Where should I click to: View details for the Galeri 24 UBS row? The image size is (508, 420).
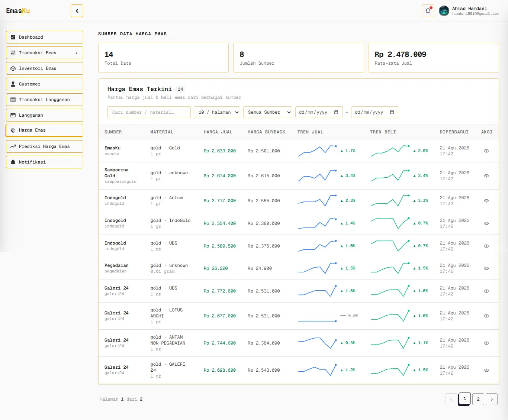pyautogui.click(x=486, y=291)
